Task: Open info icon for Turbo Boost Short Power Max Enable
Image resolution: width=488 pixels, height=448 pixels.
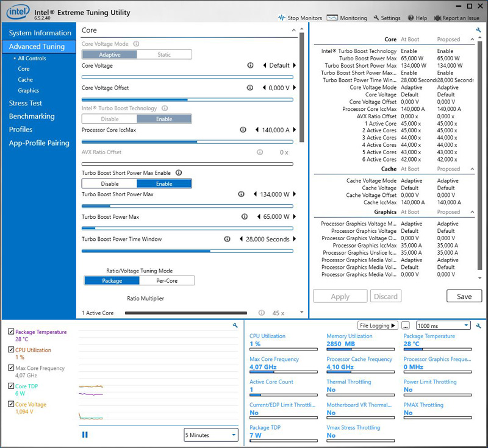Action: [179, 172]
